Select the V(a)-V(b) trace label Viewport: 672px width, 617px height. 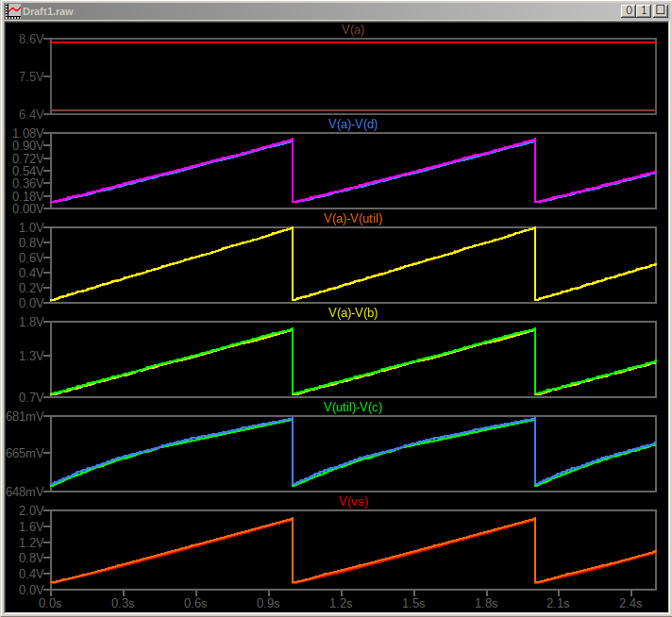[x=353, y=313]
